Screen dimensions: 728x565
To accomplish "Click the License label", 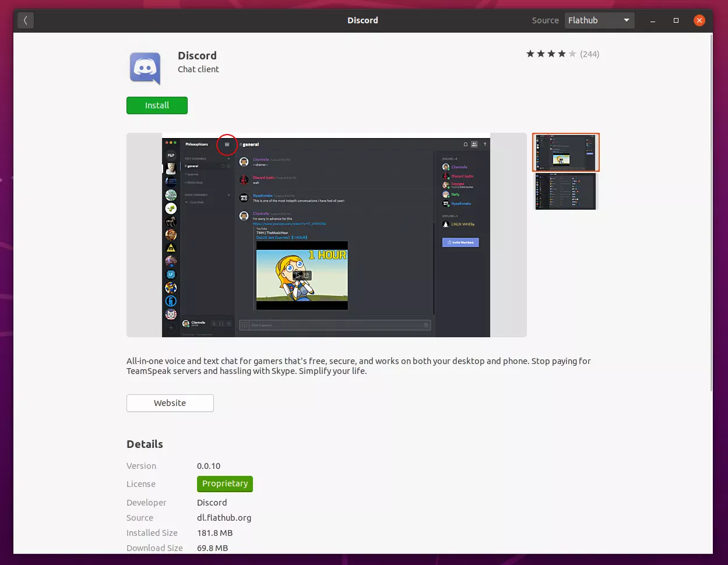I will pyautogui.click(x=141, y=484).
